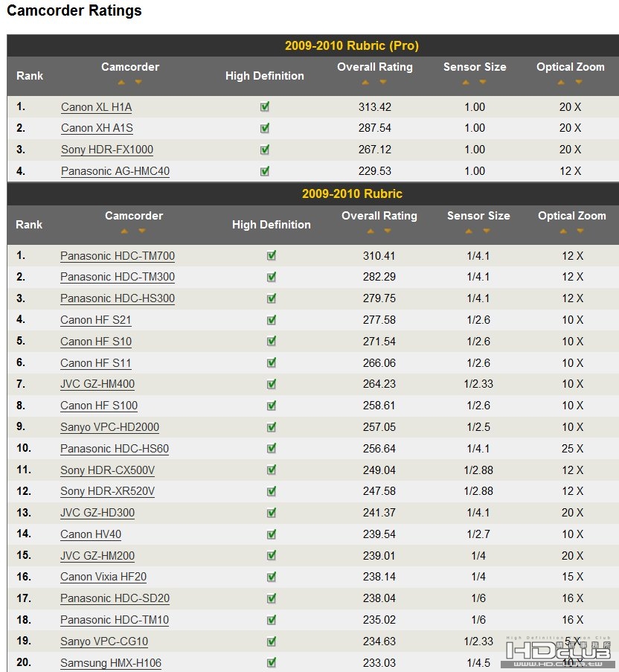This screenshot has height=672, width=619.
Task: Open the JVC GZ-HD300 link
Action: tap(97, 513)
